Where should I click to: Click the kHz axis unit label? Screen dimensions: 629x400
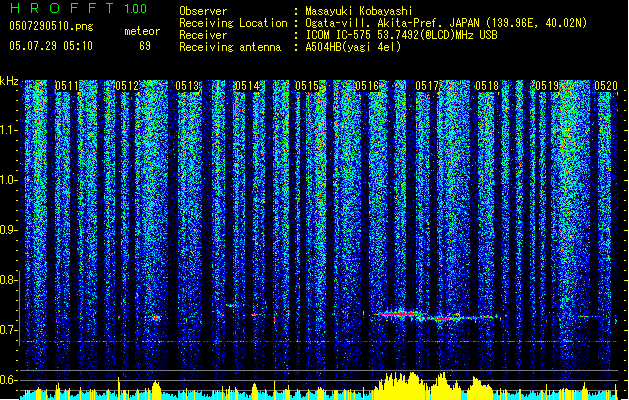tap(9, 81)
